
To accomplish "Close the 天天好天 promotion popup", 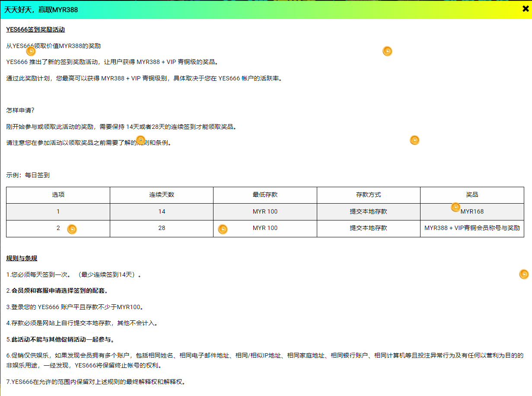I will tap(525, 9).
